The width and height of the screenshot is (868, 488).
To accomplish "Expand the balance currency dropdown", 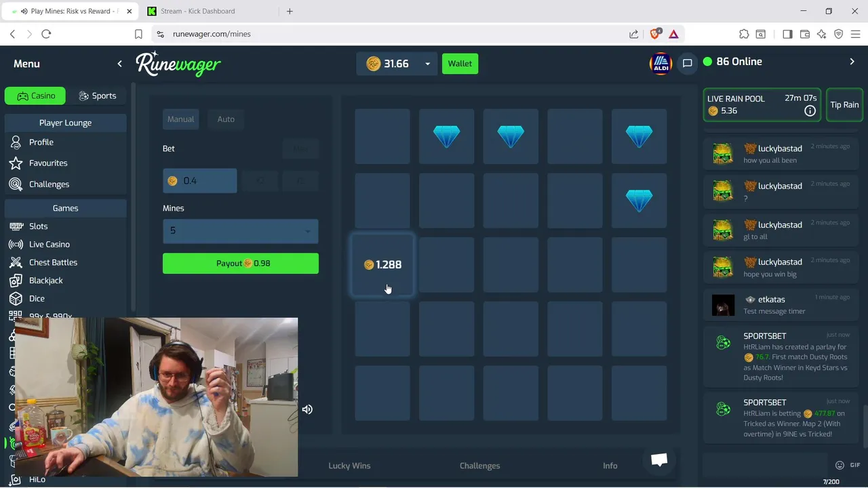I will point(427,64).
